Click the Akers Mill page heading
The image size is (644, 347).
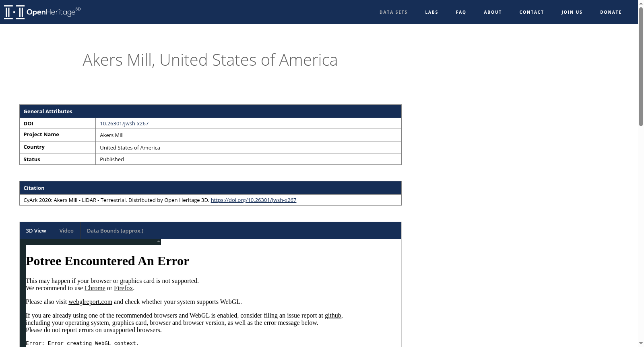coord(210,60)
